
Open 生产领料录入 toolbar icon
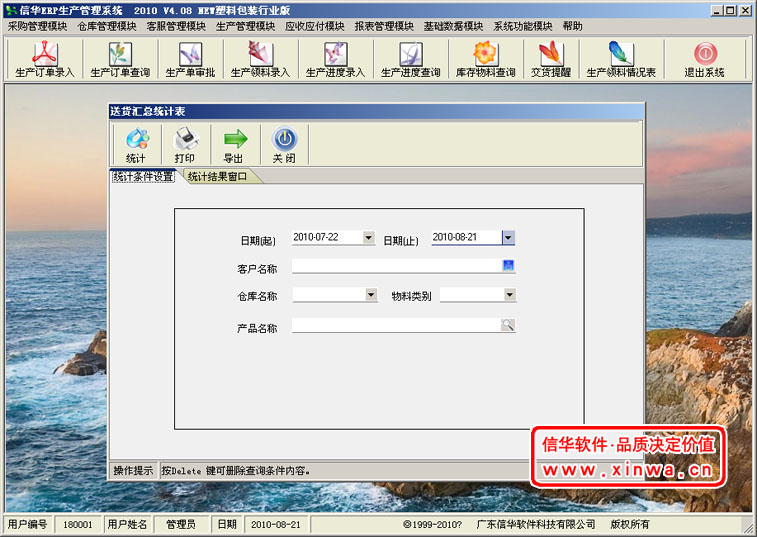[260, 59]
